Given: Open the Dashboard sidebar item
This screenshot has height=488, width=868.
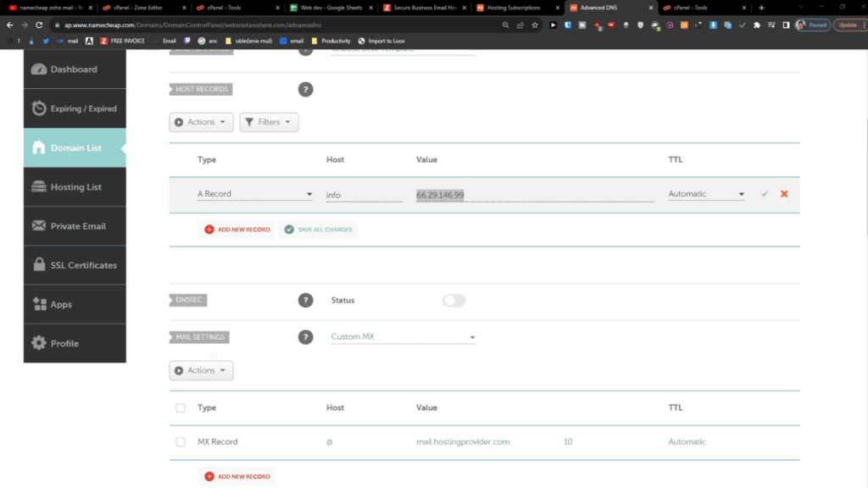Looking at the screenshot, I should click(x=75, y=69).
